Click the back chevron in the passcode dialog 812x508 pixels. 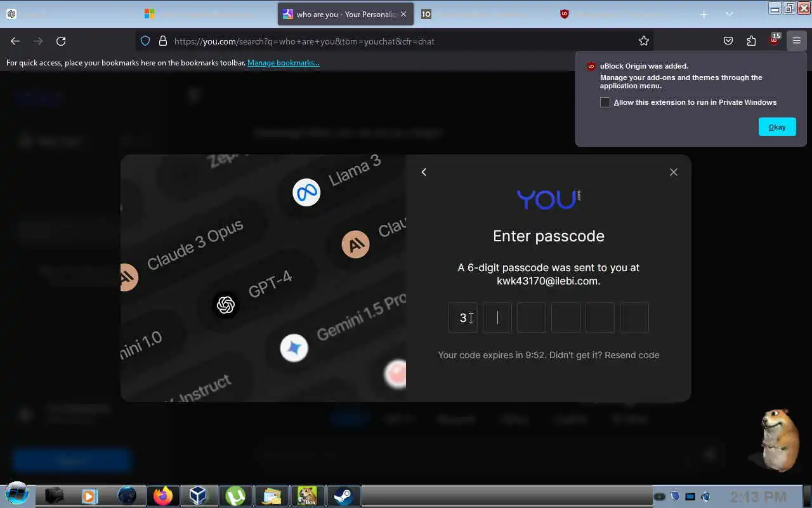pyautogui.click(x=424, y=172)
